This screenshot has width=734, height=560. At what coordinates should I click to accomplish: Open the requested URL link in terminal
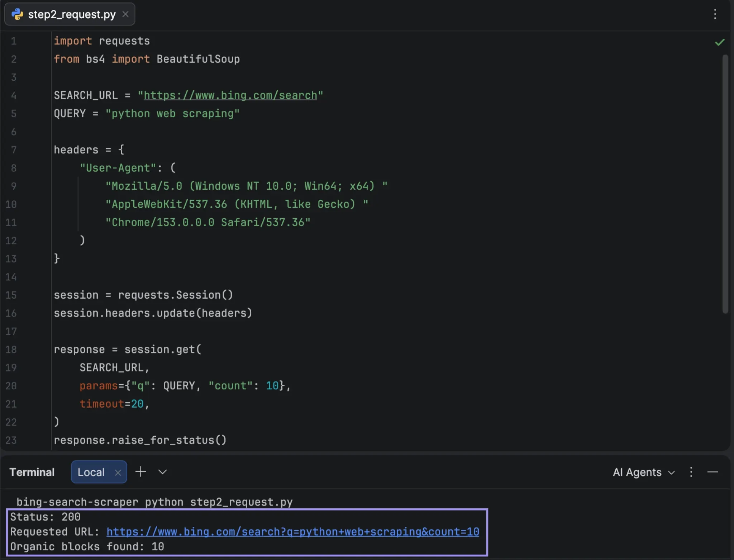tap(293, 532)
